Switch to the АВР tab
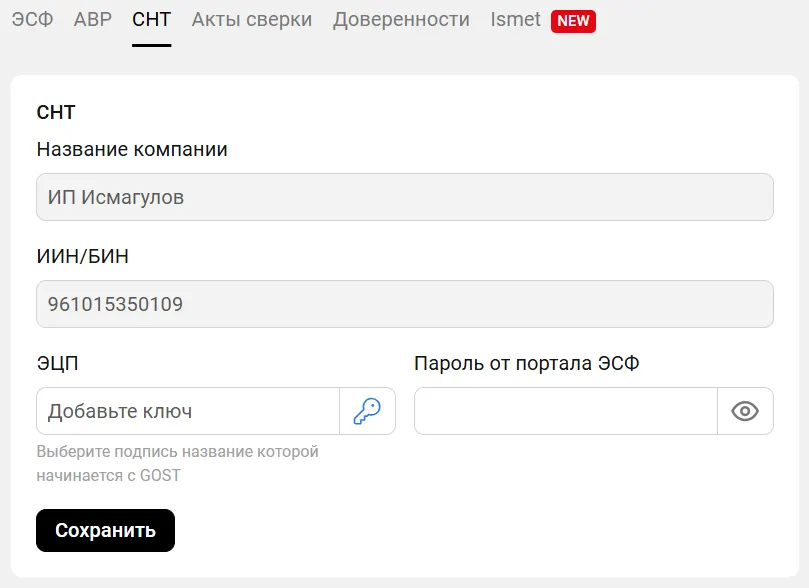Viewport: 809px width, 588px height. point(93,20)
